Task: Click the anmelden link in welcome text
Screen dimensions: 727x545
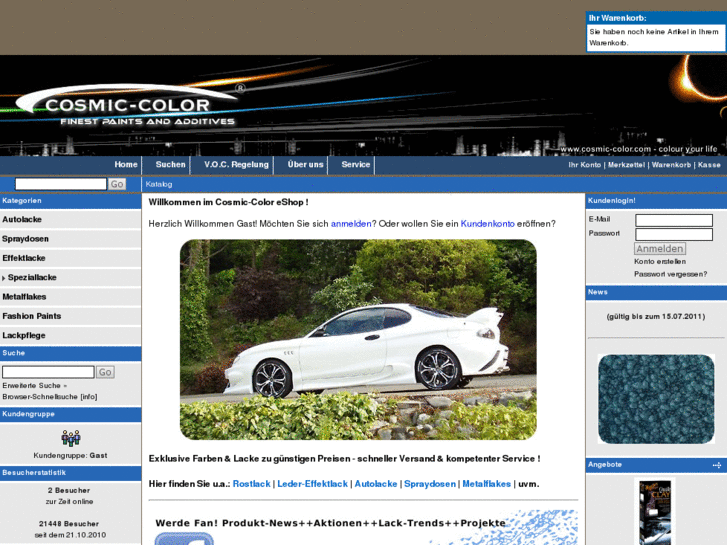Action: point(351,224)
